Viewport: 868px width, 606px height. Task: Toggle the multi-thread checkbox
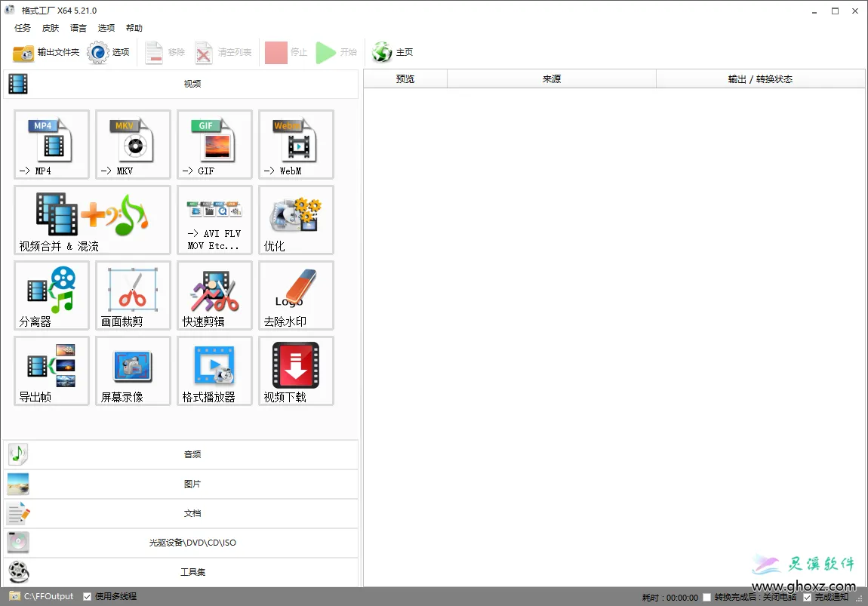(x=88, y=597)
